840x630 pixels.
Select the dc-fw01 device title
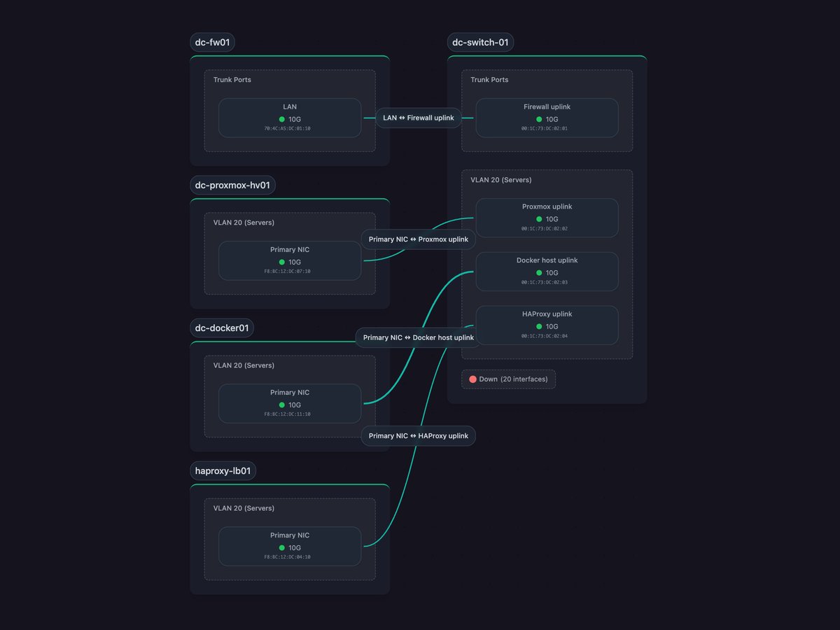[213, 43]
